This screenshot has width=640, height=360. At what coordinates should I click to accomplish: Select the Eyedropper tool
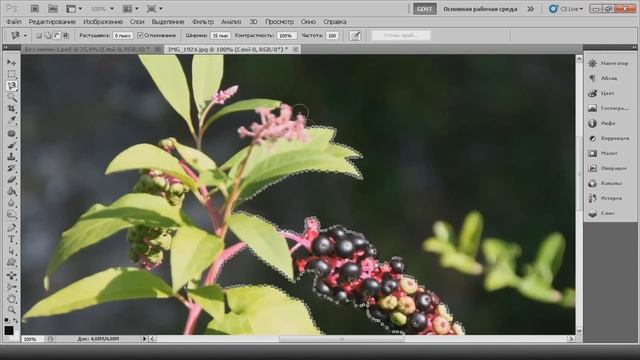11,120
